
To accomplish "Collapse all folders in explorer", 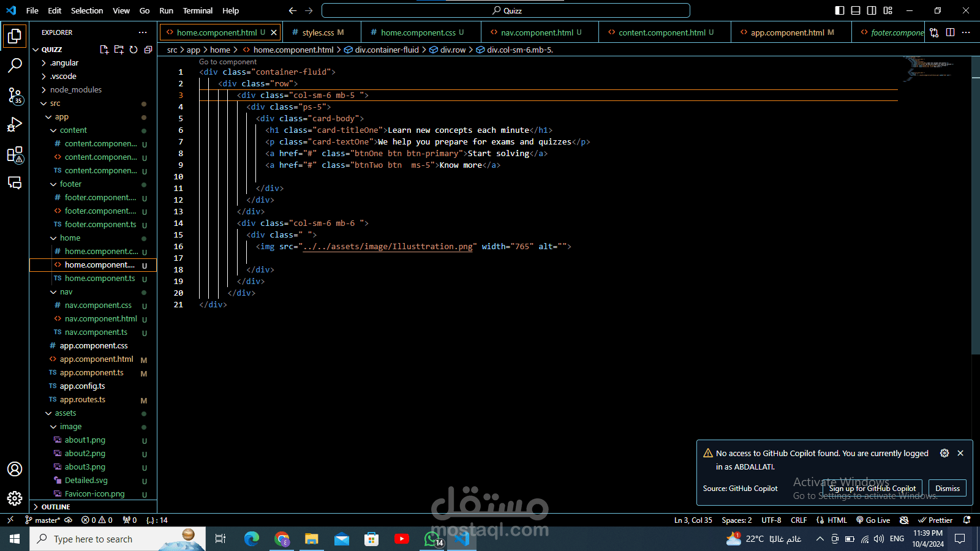I will [148, 50].
